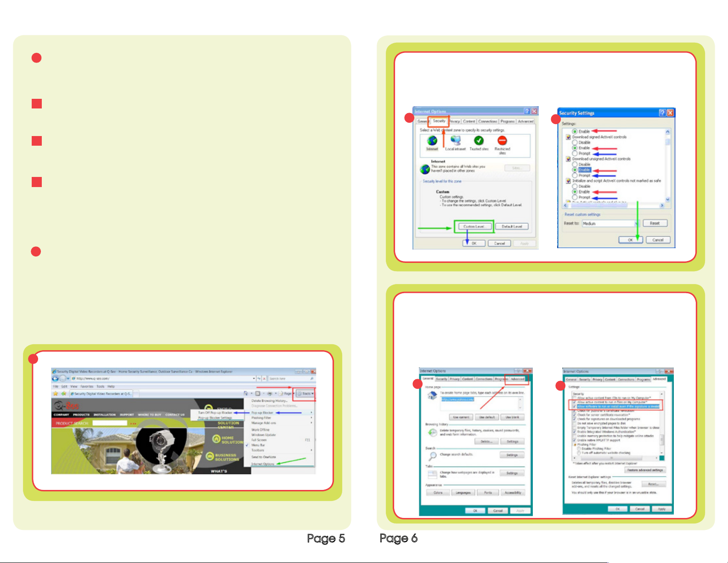
Task: Click the Browsing history clock icon
Action: [432, 432]
